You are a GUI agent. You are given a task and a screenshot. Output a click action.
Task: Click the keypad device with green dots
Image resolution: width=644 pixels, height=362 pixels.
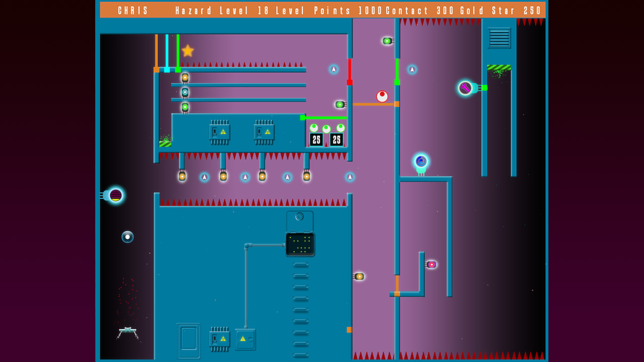click(300, 244)
